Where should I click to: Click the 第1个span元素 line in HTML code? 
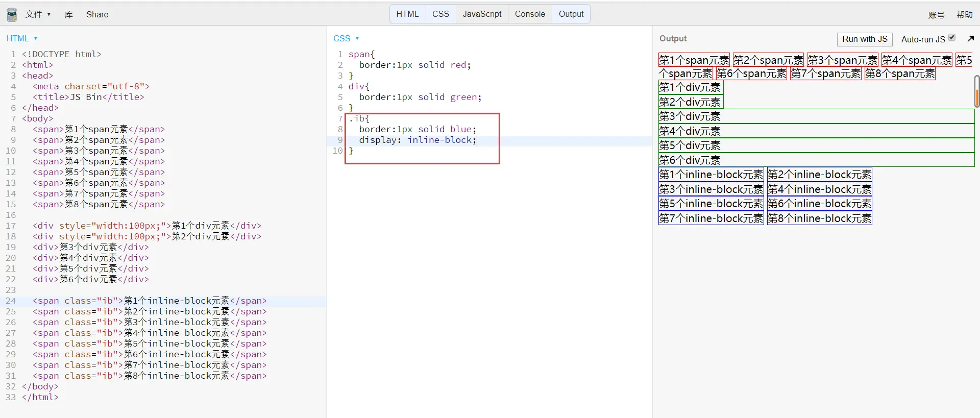click(x=99, y=129)
